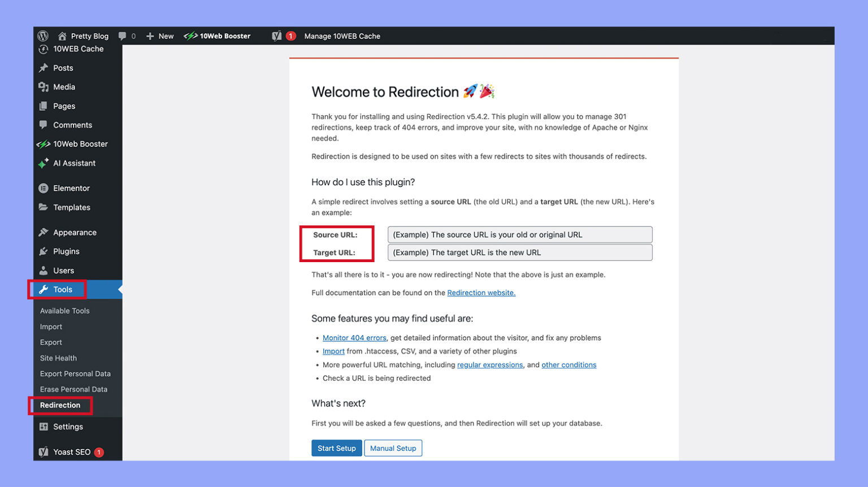Visit the Redirection website link
The width and height of the screenshot is (868, 487).
tap(481, 293)
